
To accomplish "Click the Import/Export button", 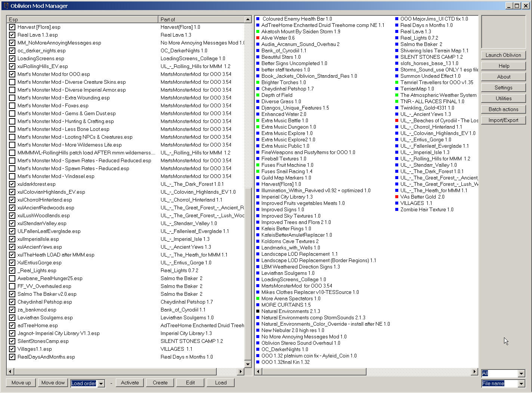I will point(503,120).
